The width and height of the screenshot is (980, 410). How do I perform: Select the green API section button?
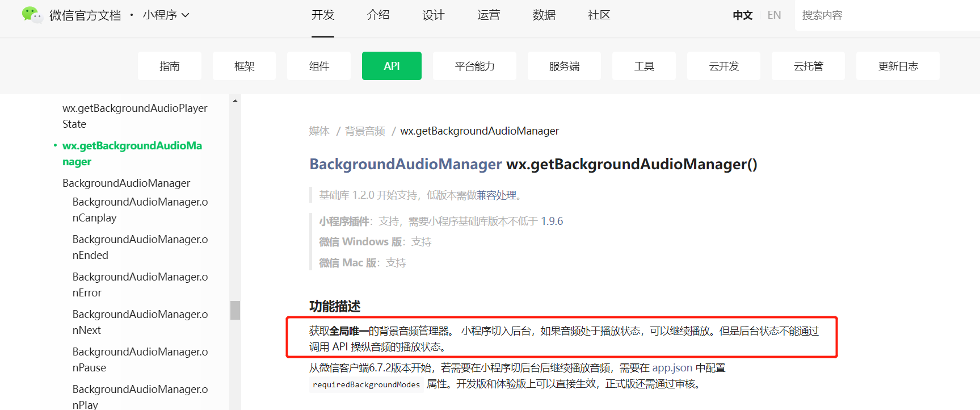tap(392, 66)
